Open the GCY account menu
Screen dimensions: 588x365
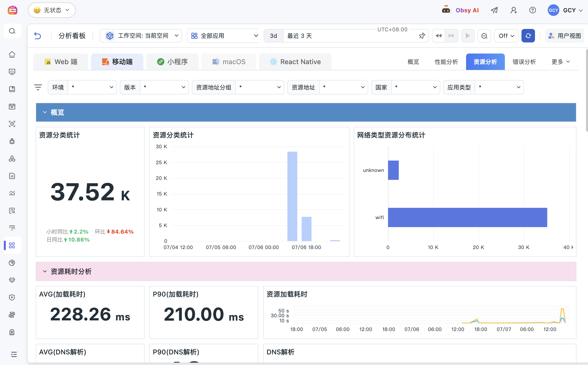pos(565,10)
